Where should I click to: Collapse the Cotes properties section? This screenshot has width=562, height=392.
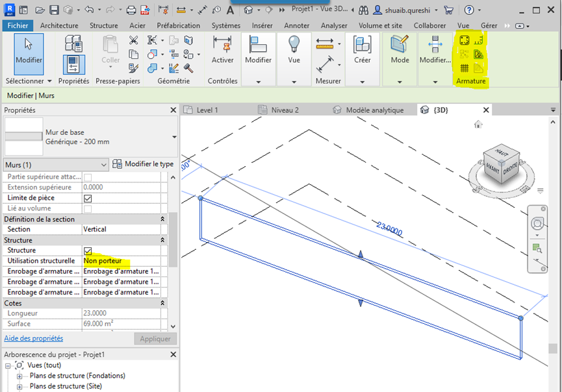(x=163, y=303)
